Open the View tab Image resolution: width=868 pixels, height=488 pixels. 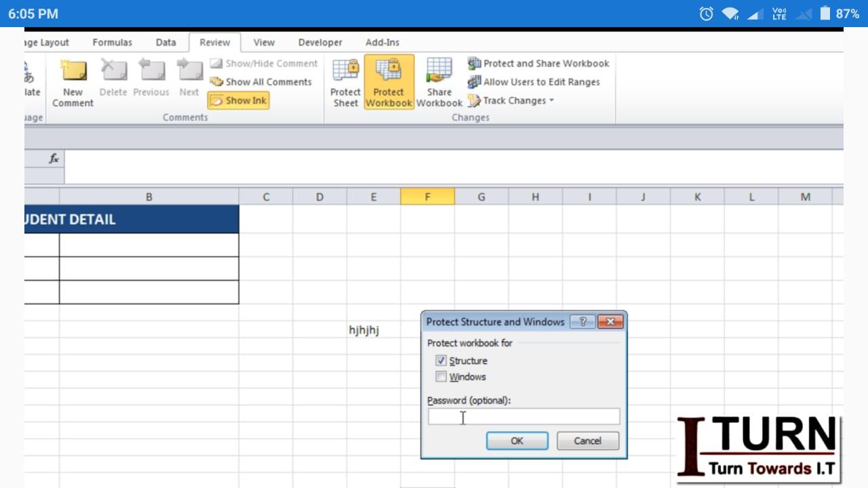[264, 42]
